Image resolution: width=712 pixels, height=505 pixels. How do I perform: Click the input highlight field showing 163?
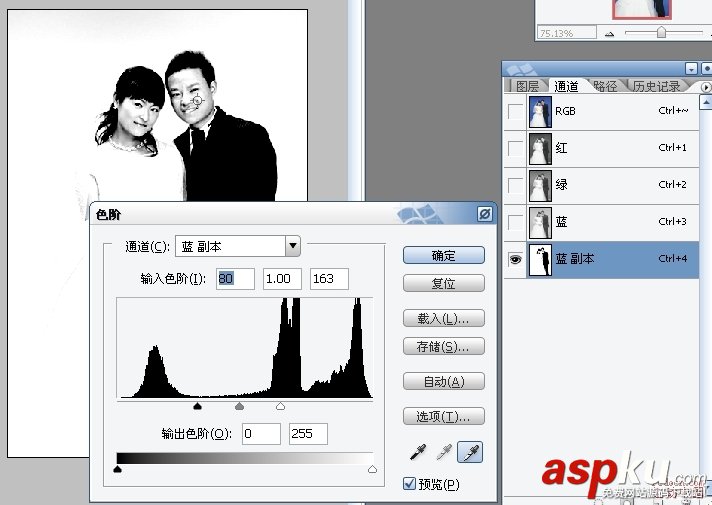(329, 278)
